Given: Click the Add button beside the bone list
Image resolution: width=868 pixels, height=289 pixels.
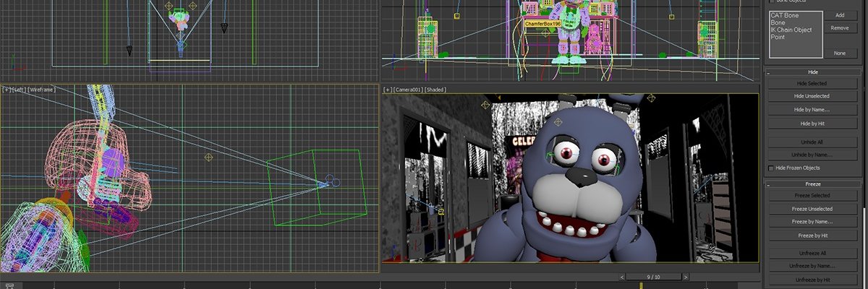Looking at the screenshot, I should [x=840, y=14].
